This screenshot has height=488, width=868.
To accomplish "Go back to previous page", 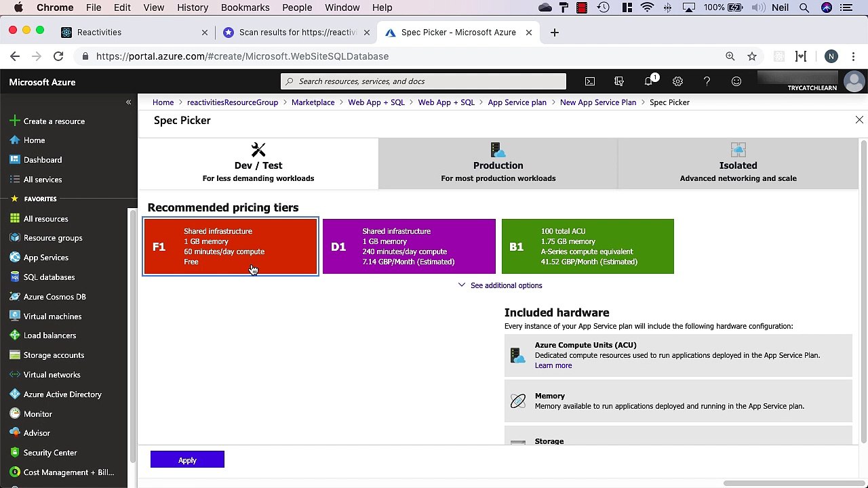I will [15, 57].
